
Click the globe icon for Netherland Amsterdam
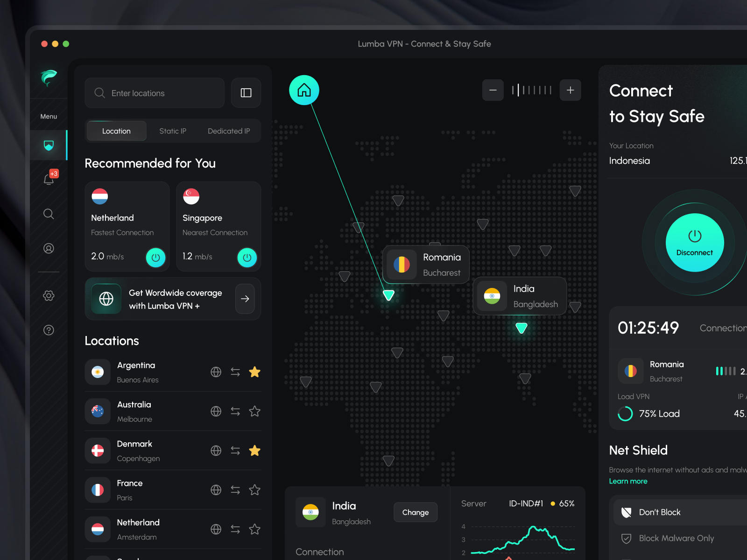pyautogui.click(x=216, y=529)
